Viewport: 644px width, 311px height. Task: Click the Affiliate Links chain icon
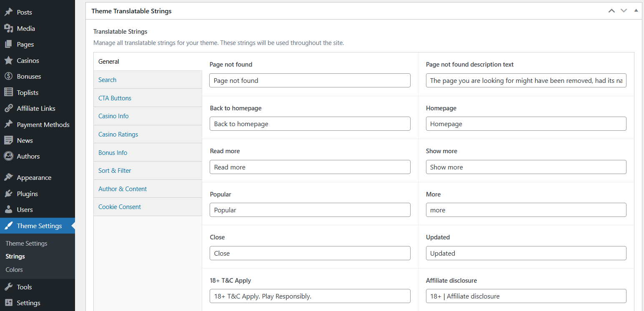8,108
